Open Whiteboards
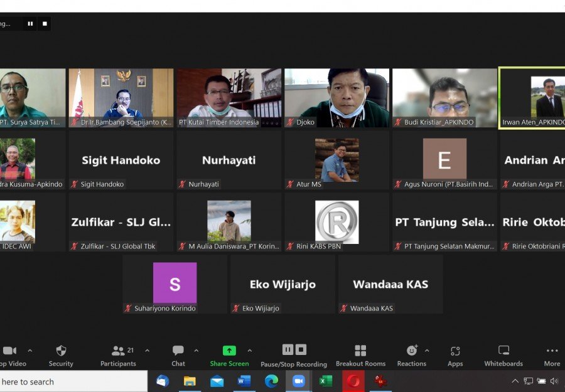Screen dimensions: 565x392 [x=503, y=351]
